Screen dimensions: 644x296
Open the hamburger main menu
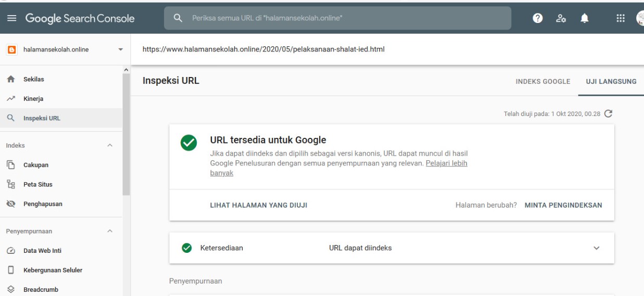(x=11, y=18)
